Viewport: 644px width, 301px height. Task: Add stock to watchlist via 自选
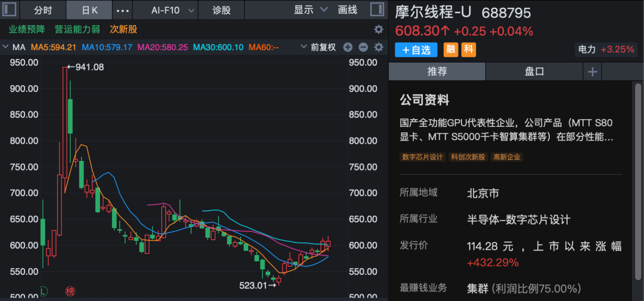[416, 50]
